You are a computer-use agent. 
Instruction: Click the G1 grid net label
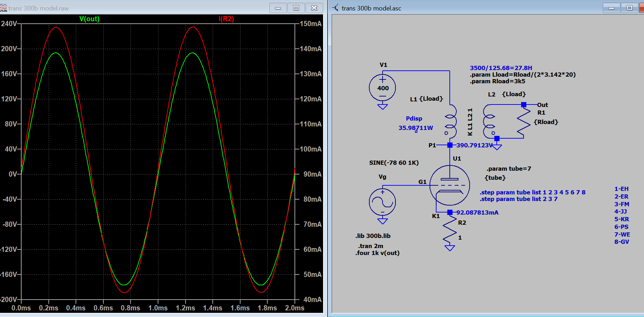pos(422,182)
